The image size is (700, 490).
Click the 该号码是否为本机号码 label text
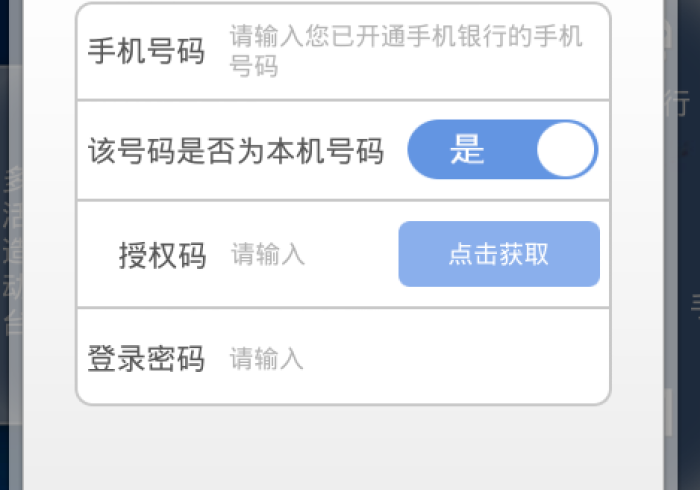click(236, 151)
